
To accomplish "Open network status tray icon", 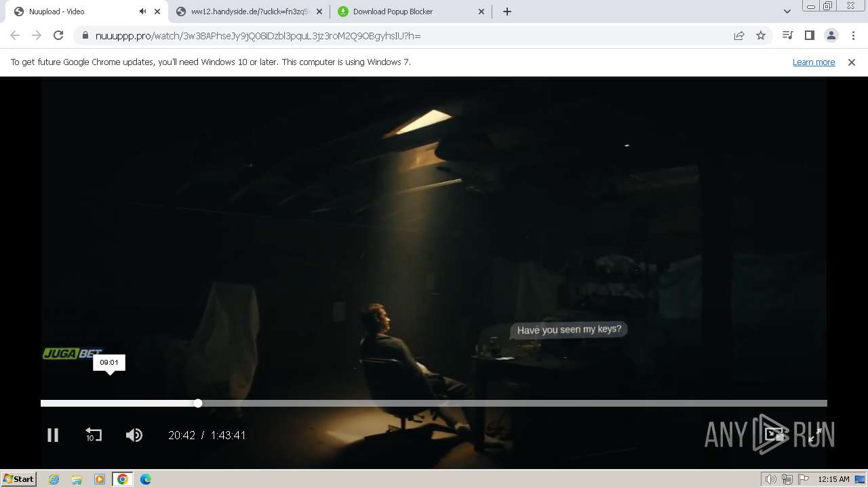I will tap(787, 479).
